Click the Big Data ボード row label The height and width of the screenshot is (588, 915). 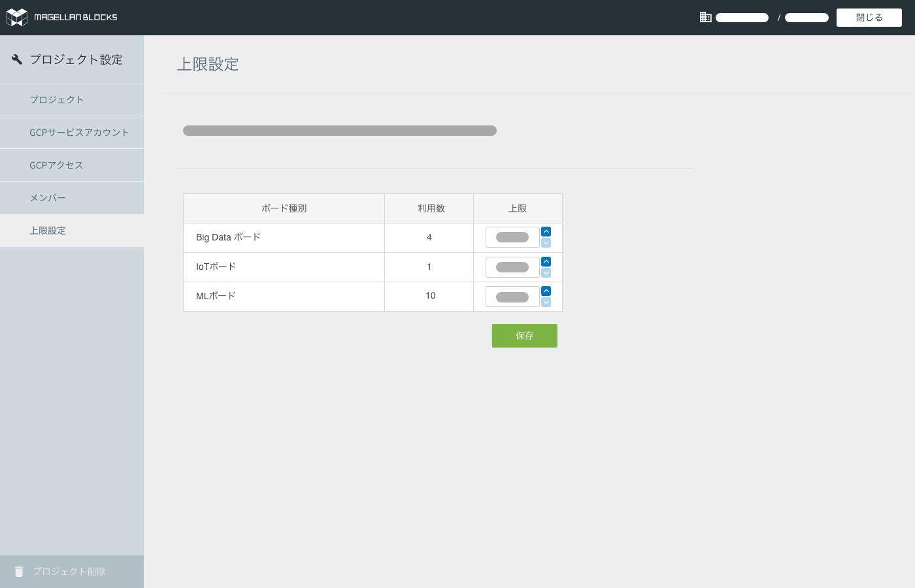(x=228, y=237)
